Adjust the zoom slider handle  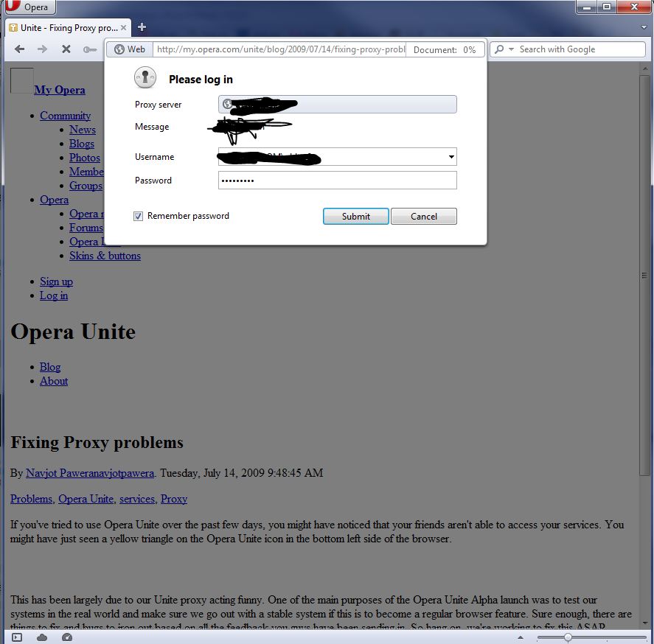point(568,637)
